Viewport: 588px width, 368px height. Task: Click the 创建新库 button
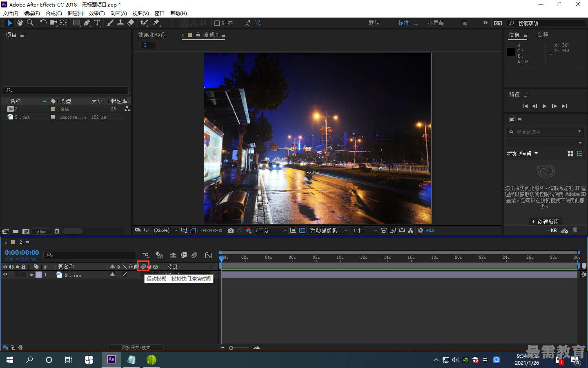tap(545, 222)
